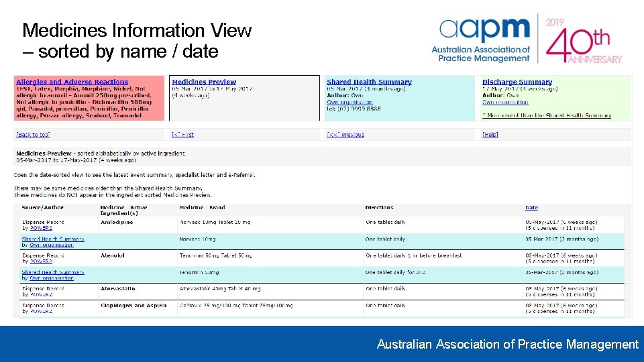Click Own organisation under Discharge Summary header

point(505,102)
